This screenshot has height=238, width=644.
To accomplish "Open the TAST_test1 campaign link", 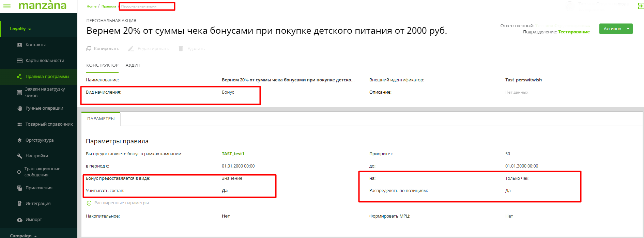I will tap(233, 154).
